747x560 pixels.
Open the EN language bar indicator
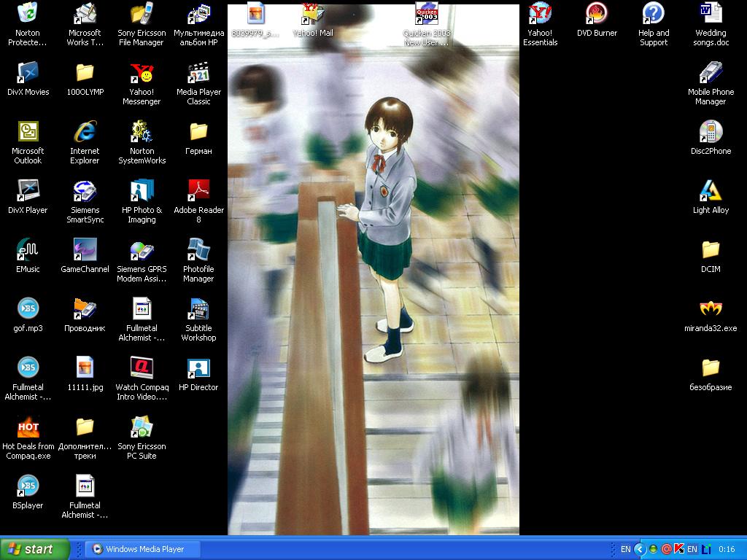(625, 549)
